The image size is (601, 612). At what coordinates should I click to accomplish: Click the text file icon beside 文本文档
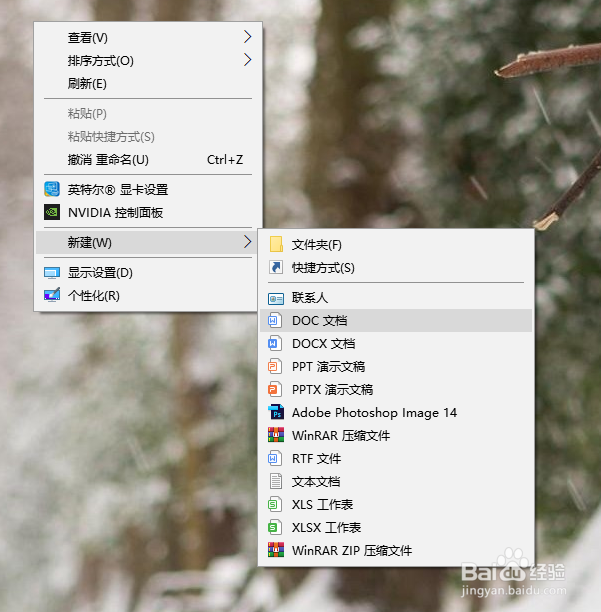276,481
